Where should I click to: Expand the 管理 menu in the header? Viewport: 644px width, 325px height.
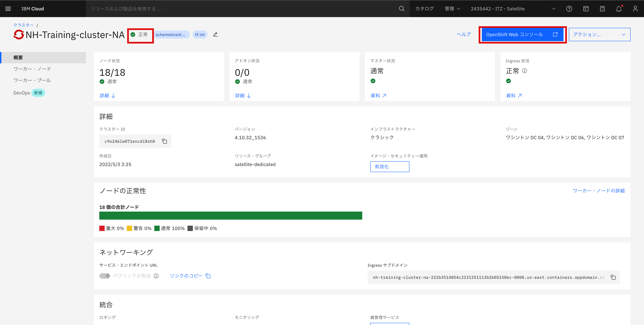452,9
